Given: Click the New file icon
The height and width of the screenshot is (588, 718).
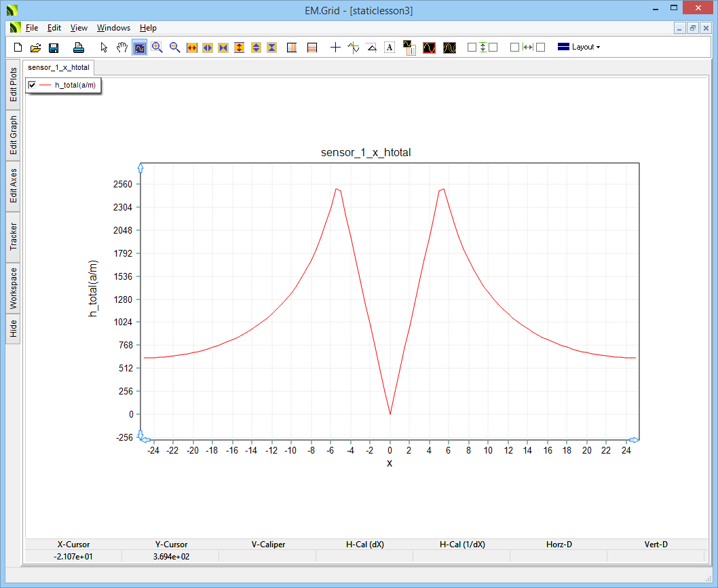Looking at the screenshot, I should coord(18,48).
